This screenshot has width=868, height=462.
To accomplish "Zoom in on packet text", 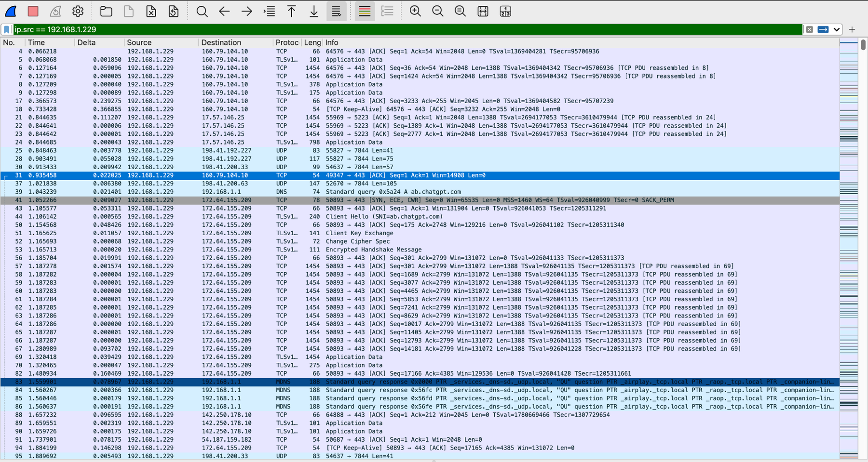I will (x=415, y=11).
